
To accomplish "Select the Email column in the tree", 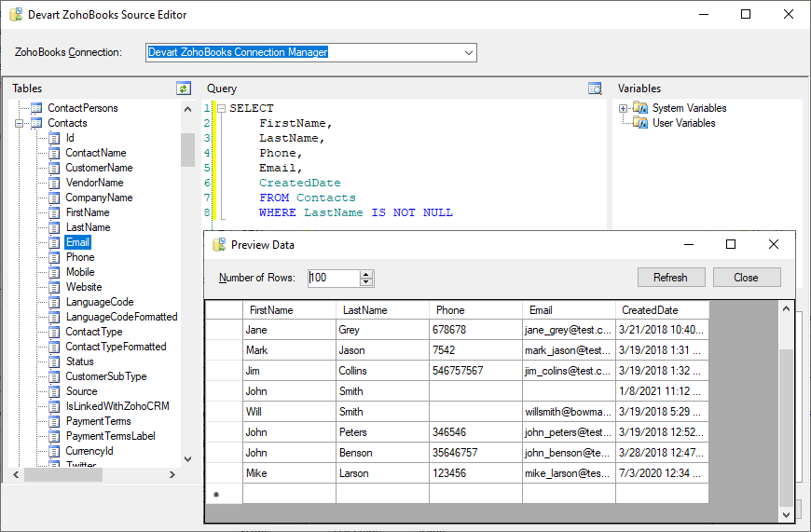I will point(77,242).
